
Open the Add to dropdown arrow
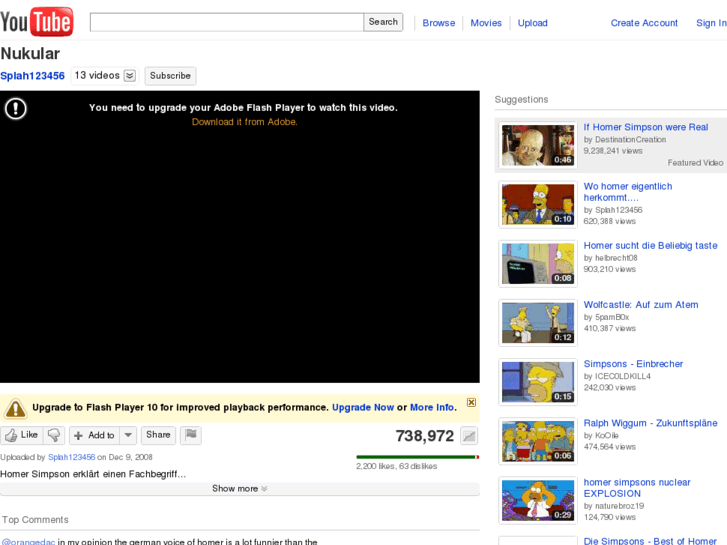point(128,435)
